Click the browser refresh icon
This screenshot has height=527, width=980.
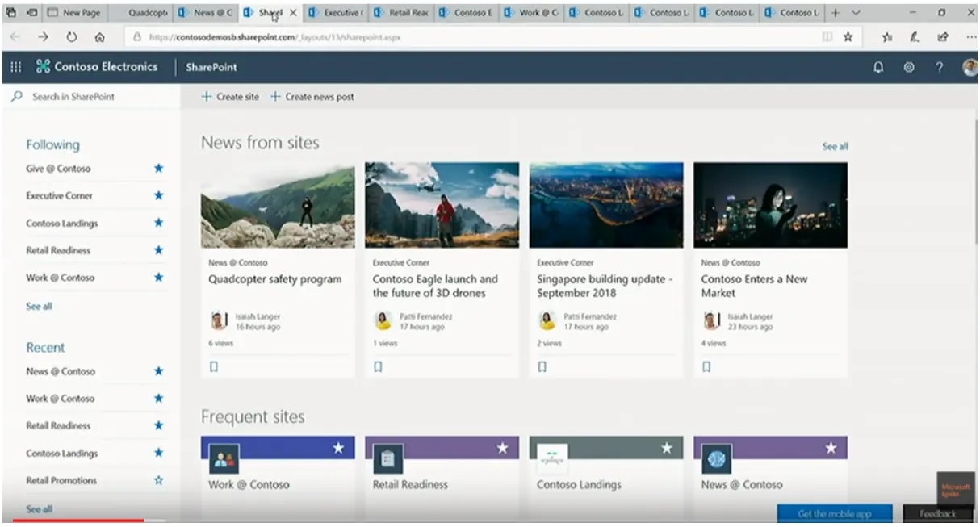tap(72, 37)
